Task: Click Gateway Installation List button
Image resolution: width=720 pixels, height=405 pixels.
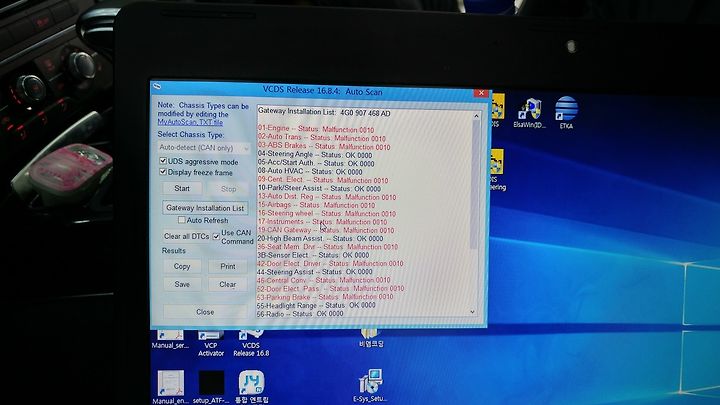Action: point(205,208)
